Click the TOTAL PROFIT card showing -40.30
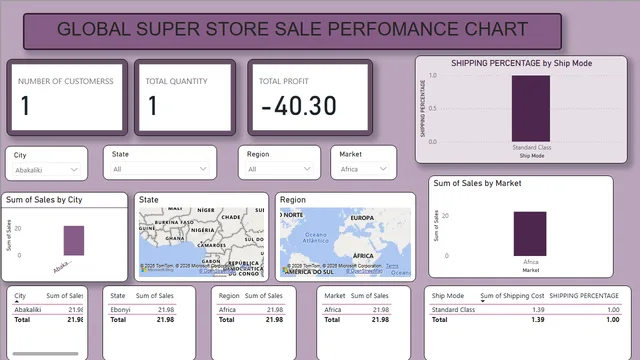 tap(310, 98)
